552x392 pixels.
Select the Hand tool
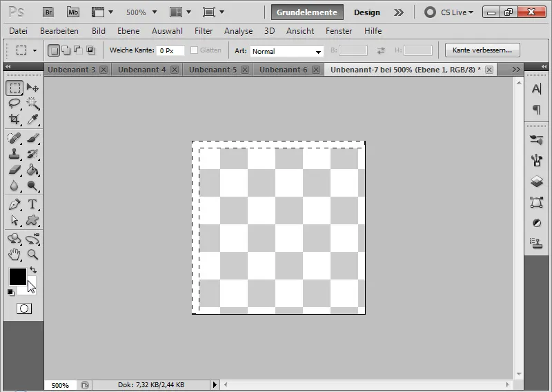coord(14,254)
